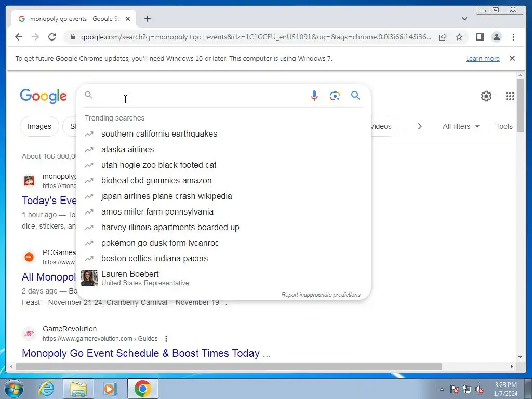Go back to the previous page
This screenshot has height=399, width=532.
pos(19,37)
